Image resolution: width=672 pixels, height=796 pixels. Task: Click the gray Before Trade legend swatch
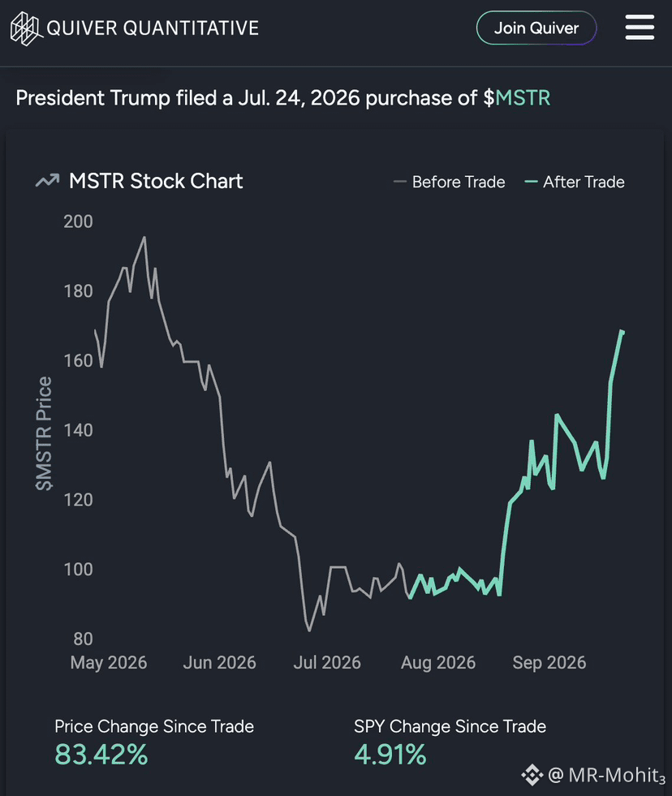pyautogui.click(x=400, y=182)
